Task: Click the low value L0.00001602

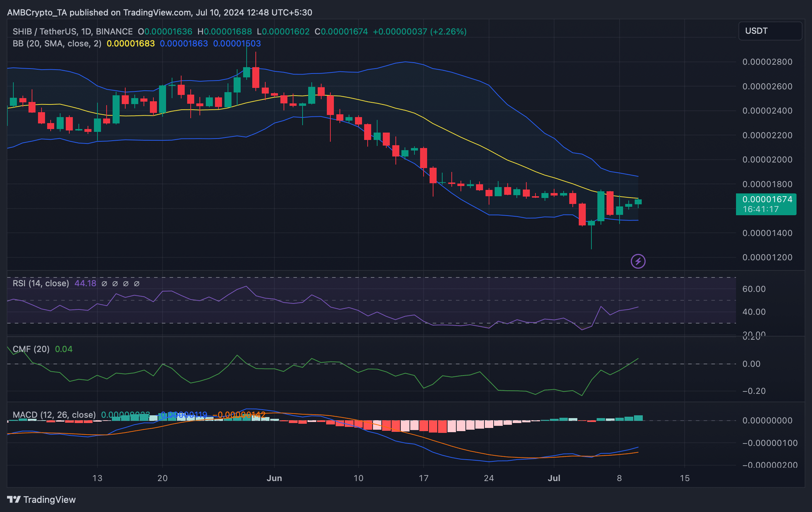Action: pyautogui.click(x=283, y=32)
